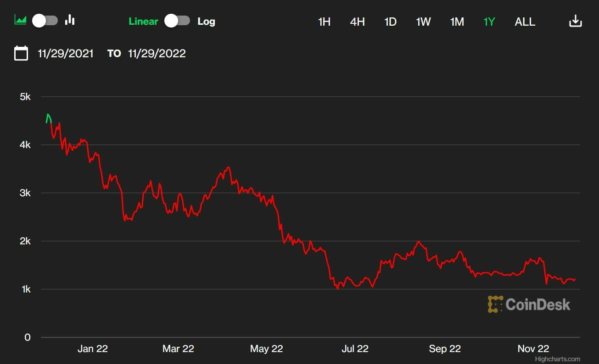Edit the start date 11/29/2021

(66, 54)
